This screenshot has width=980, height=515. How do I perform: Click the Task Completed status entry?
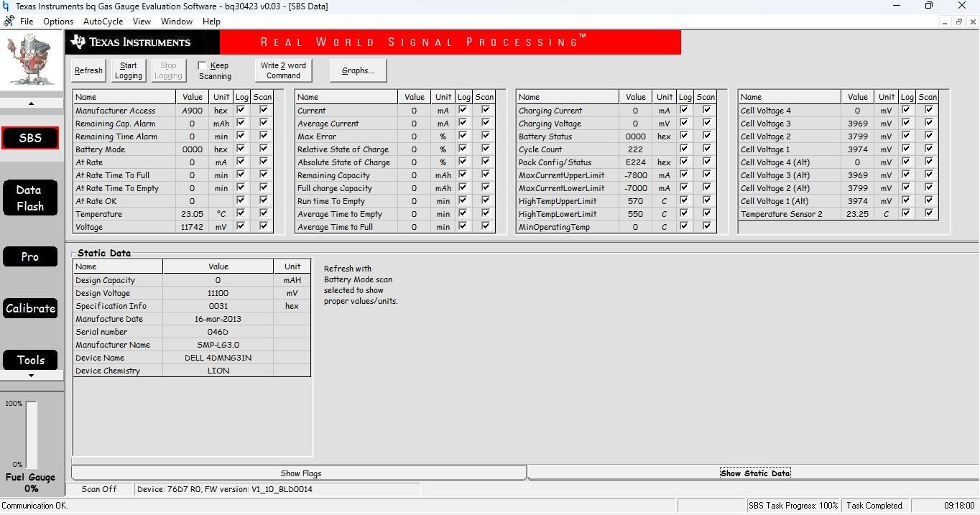874,506
